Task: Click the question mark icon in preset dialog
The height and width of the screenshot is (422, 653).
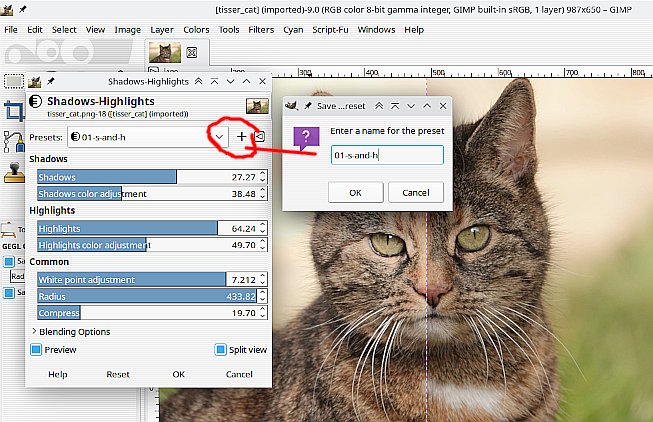Action: (306, 139)
